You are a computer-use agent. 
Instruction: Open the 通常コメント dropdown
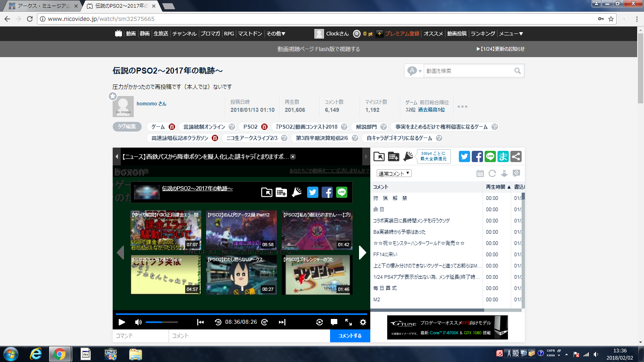click(x=394, y=173)
